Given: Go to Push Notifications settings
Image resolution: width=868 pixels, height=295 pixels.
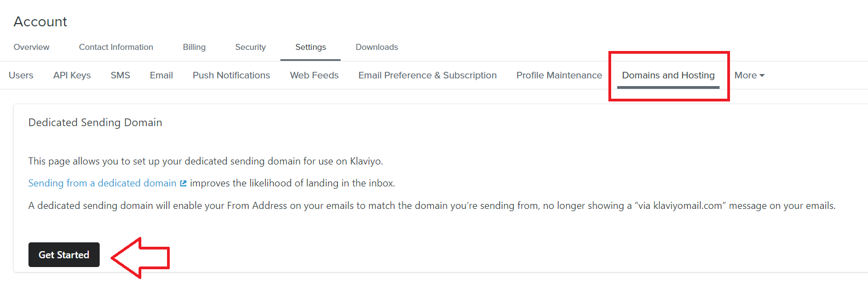Looking at the screenshot, I should [231, 75].
